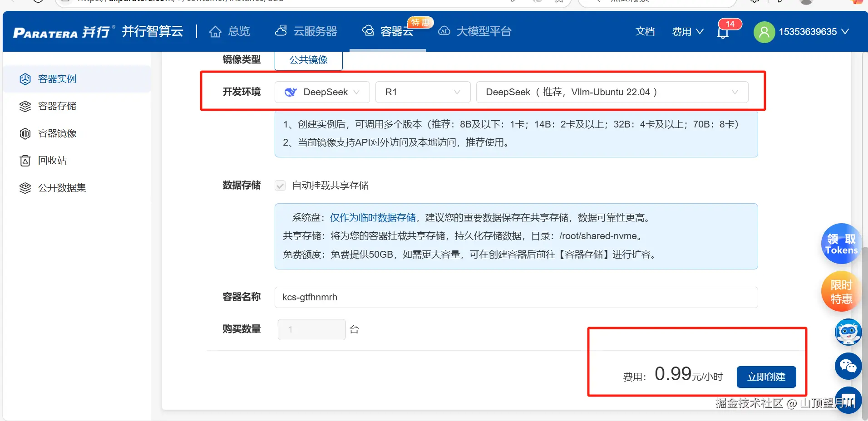Expand the R1 version dropdown

[x=423, y=92]
